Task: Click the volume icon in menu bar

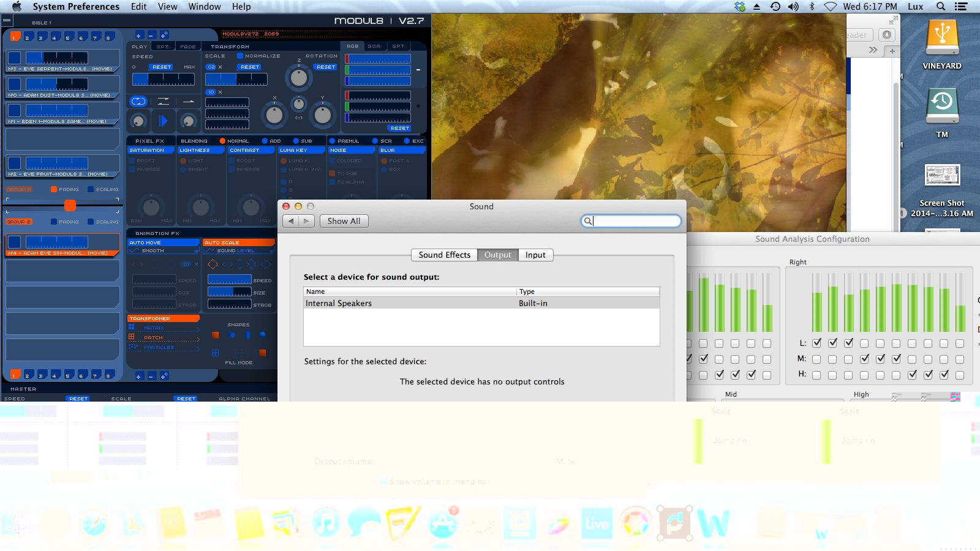Action: pos(793,7)
